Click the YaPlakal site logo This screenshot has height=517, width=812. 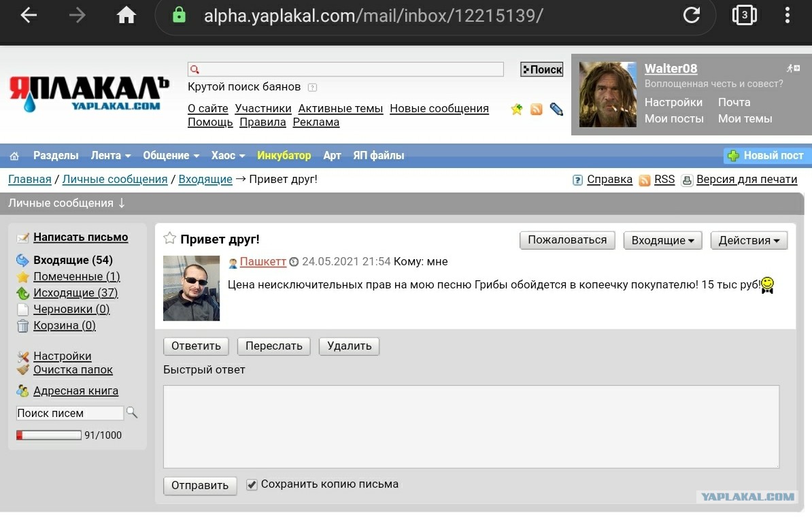tap(89, 94)
